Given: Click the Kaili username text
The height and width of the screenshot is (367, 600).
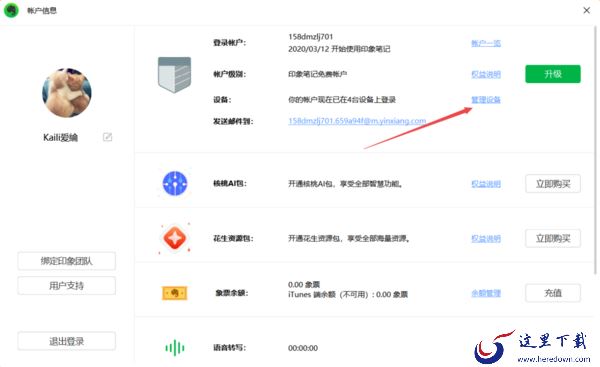Looking at the screenshot, I should [x=60, y=137].
